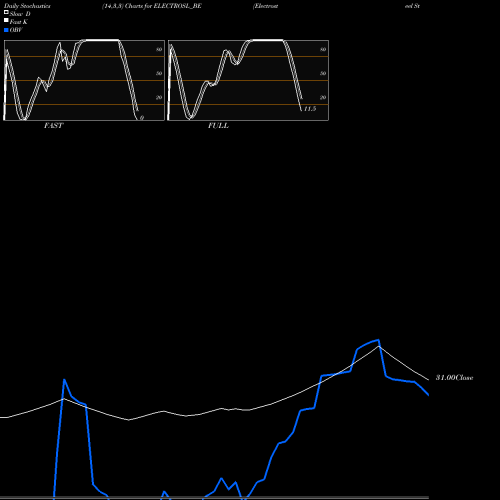This screenshot has height=500, width=500.
Task: Click the 'Slow D' legend label
Action: [x=20, y=14]
